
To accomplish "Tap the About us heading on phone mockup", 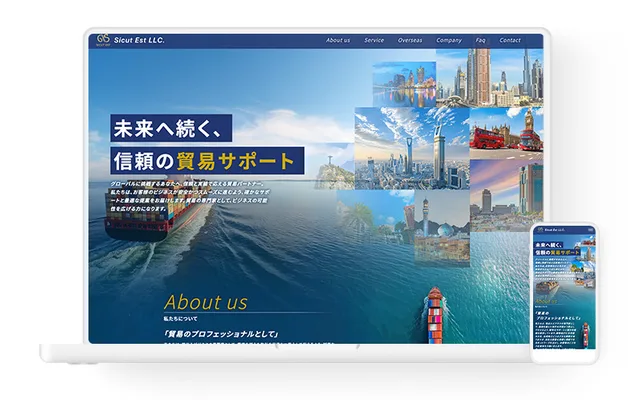I will pyautogui.click(x=546, y=301).
